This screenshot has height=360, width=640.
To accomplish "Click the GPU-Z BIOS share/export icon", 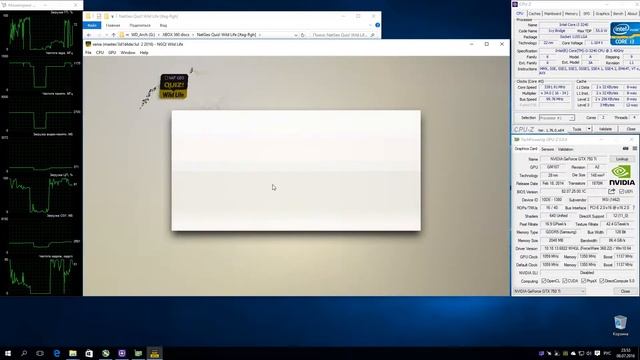I will pos(611,191).
